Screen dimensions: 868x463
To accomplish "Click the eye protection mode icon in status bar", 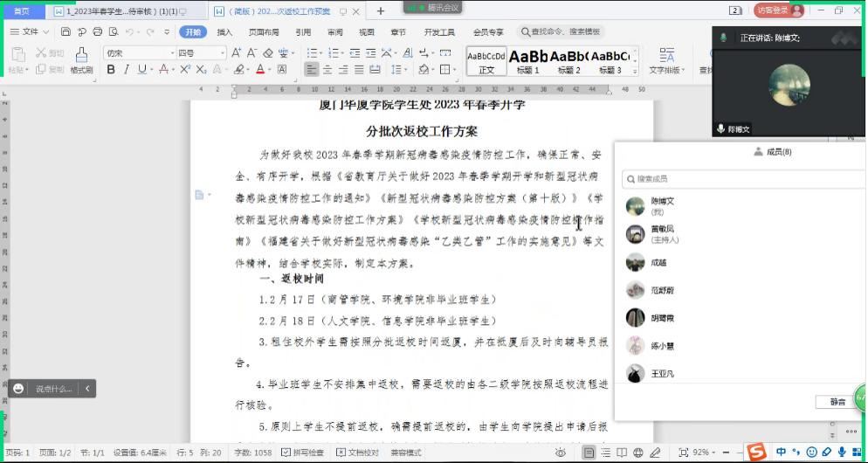I will click(x=560, y=453).
